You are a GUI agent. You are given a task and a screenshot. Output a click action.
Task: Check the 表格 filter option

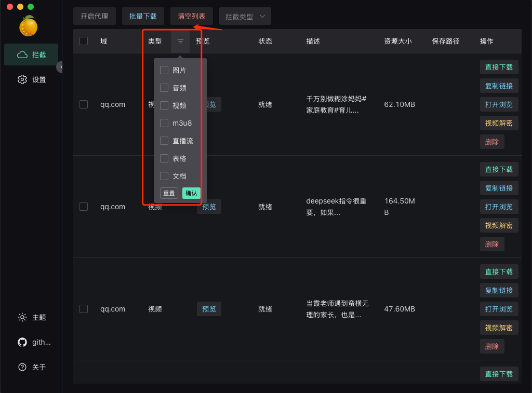tap(164, 158)
